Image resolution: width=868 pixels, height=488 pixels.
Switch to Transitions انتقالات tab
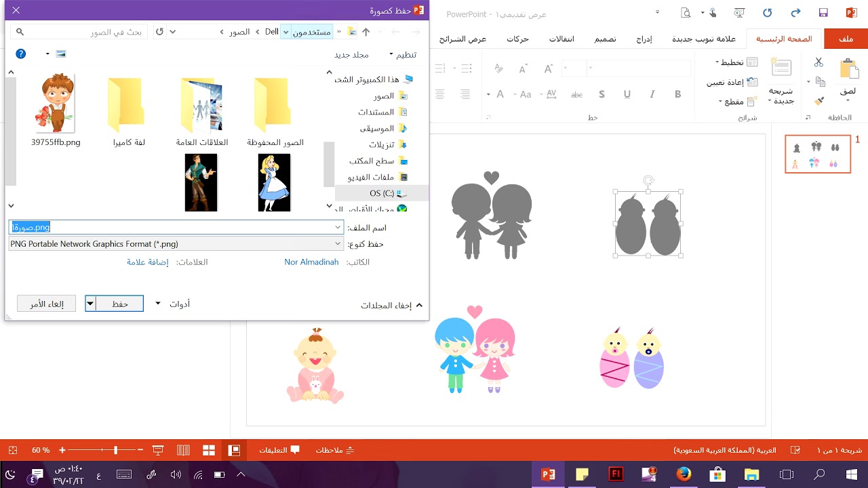tap(561, 39)
